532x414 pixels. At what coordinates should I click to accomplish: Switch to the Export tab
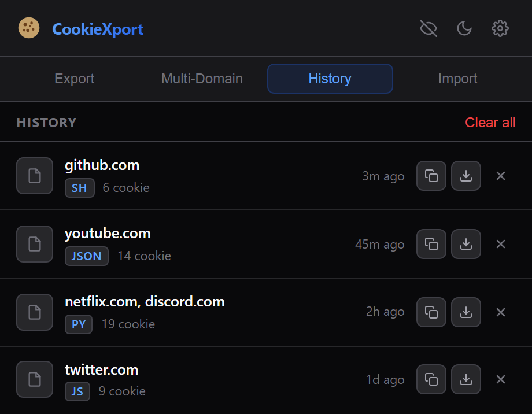click(x=74, y=79)
